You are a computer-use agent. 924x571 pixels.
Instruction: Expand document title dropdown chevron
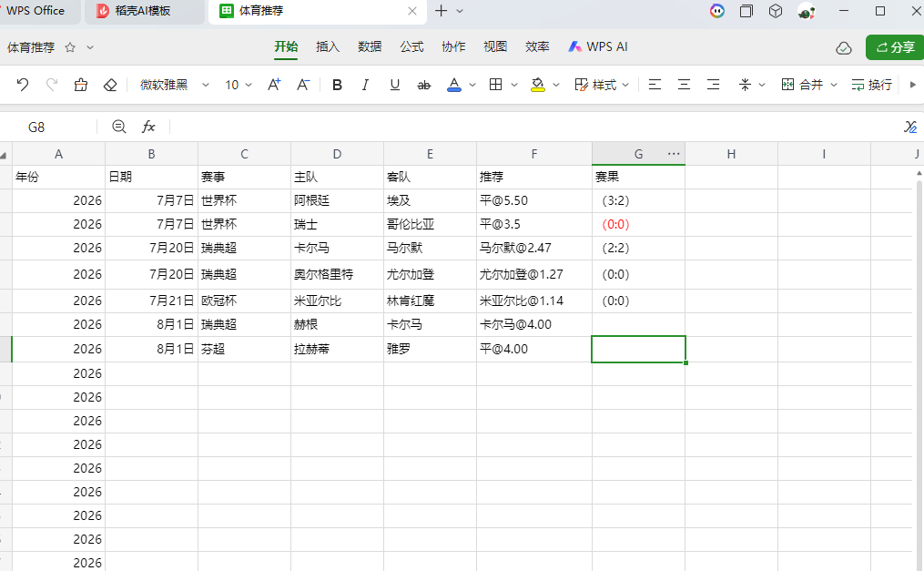90,47
